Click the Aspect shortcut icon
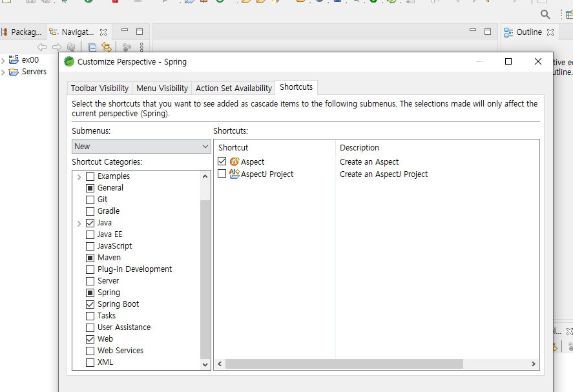 click(234, 161)
